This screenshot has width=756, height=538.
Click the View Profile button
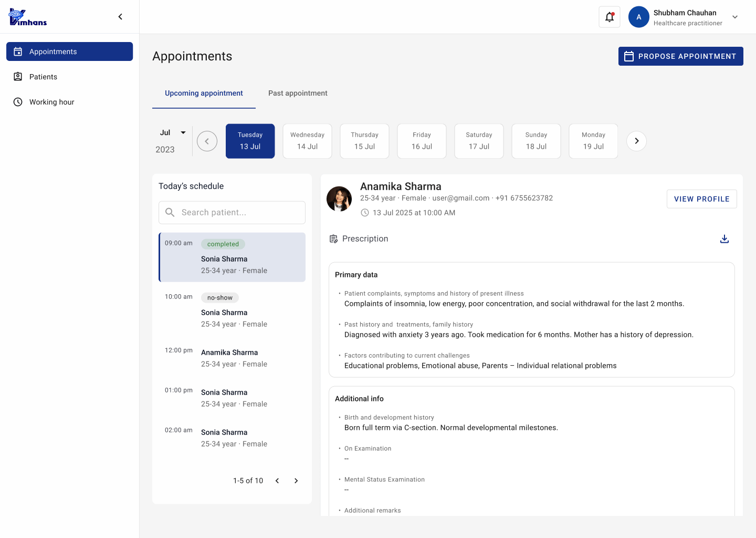click(x=701, y=199)
